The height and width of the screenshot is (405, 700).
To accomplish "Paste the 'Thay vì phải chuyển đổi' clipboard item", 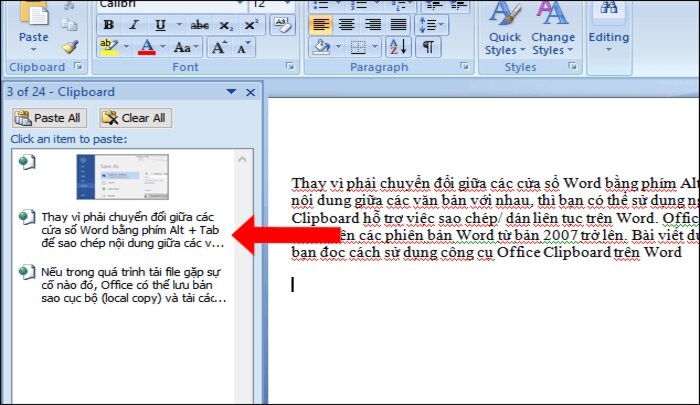I will click(x=123, y=230).
